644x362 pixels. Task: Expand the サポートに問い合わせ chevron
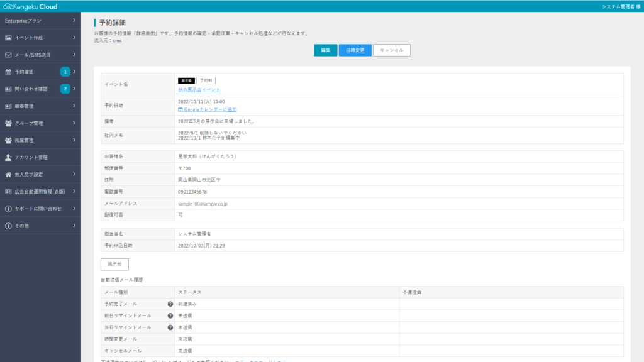74,209
